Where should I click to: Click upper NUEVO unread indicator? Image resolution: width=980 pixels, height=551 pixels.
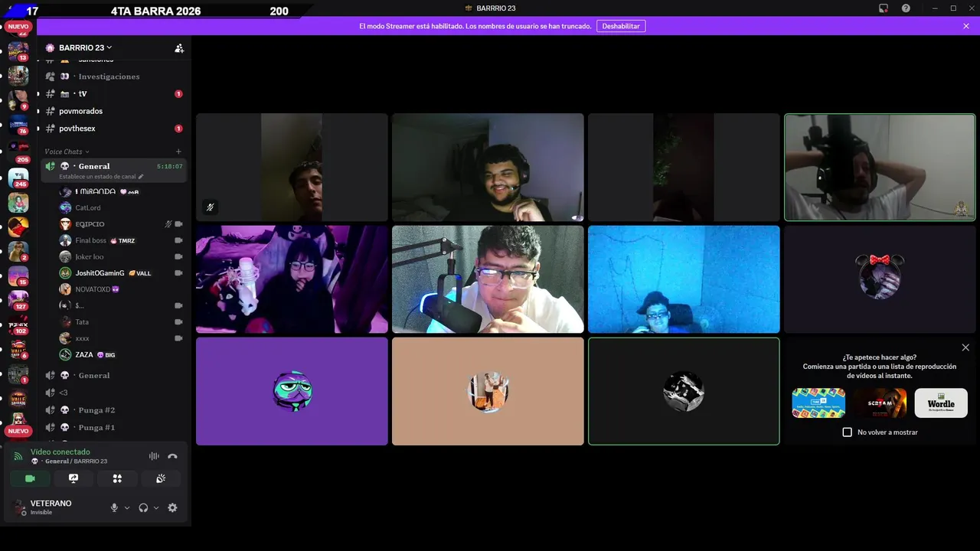18,26
